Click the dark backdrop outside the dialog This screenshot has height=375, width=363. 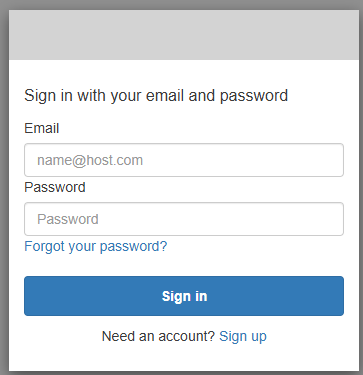4,187
